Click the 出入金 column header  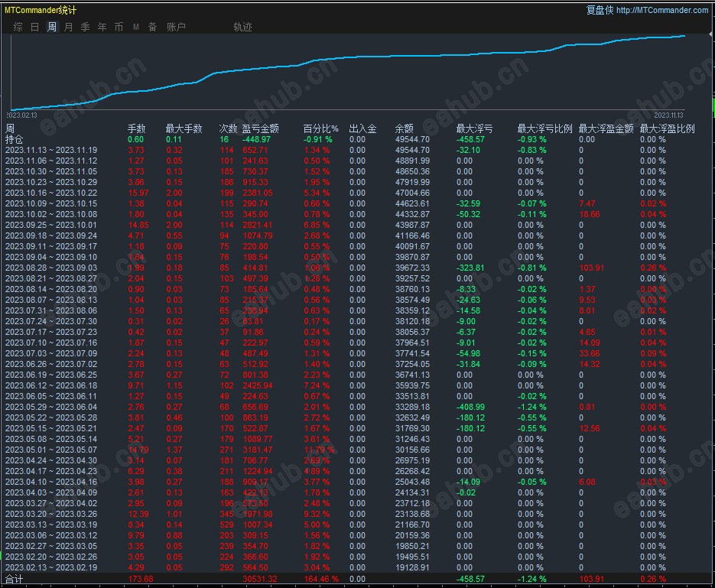point(363,128)
